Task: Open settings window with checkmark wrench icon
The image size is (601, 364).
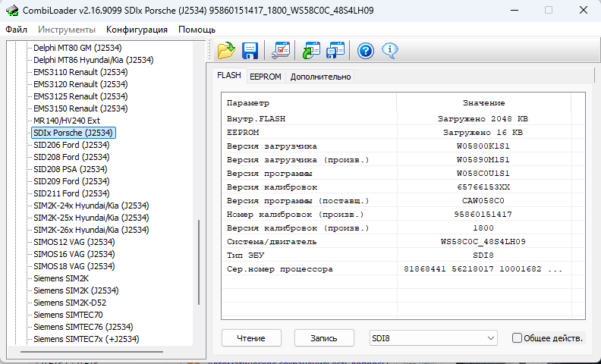Action: click(281, 50)
